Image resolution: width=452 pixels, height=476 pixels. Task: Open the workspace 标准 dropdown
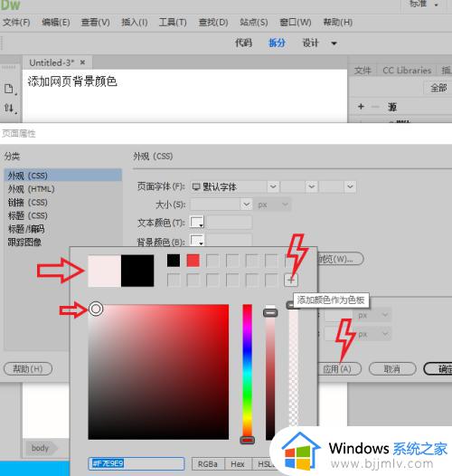point(424,4)
